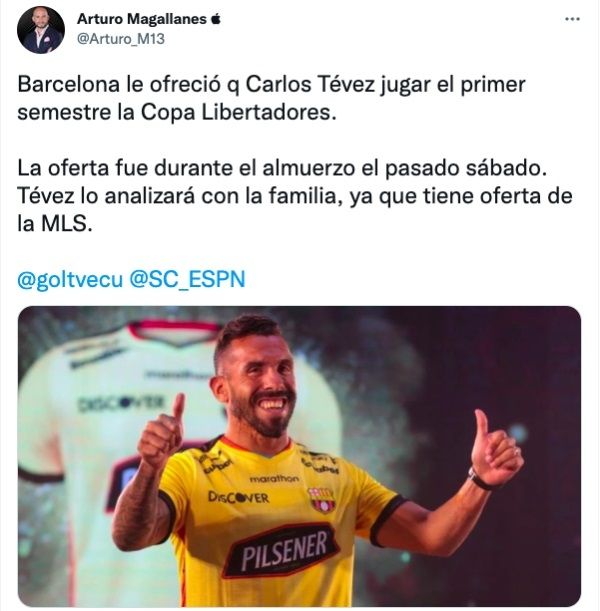Click the Discover logo on yellow jersey
The height and width of the screenshot is (611, 600).
(238, 497)
